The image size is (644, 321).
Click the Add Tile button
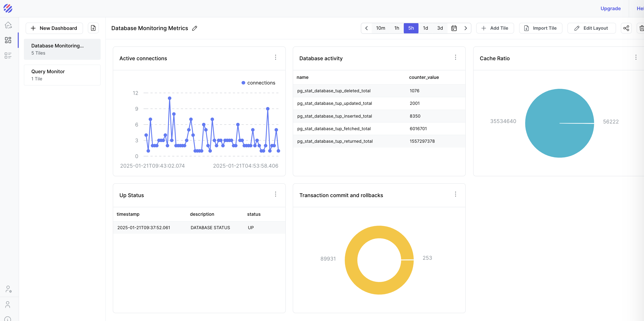(x=495, y=28)
